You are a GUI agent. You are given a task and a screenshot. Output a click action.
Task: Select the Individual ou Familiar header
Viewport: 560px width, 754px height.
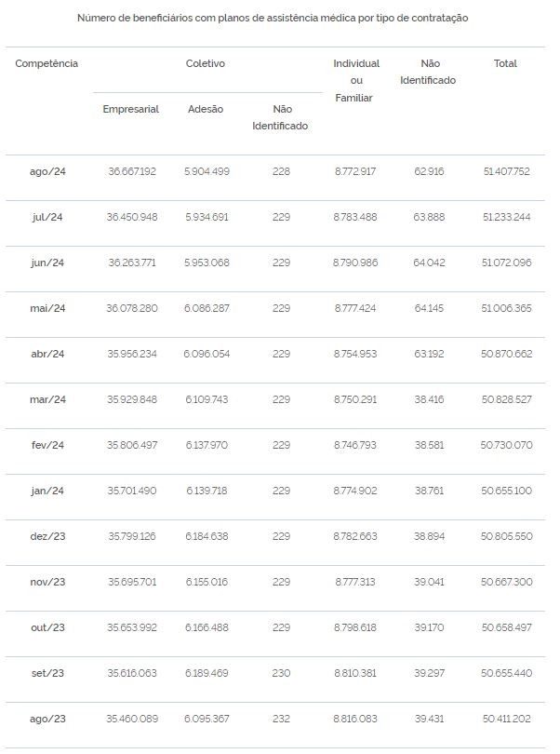pyautogui.click(x=356, y=81)
